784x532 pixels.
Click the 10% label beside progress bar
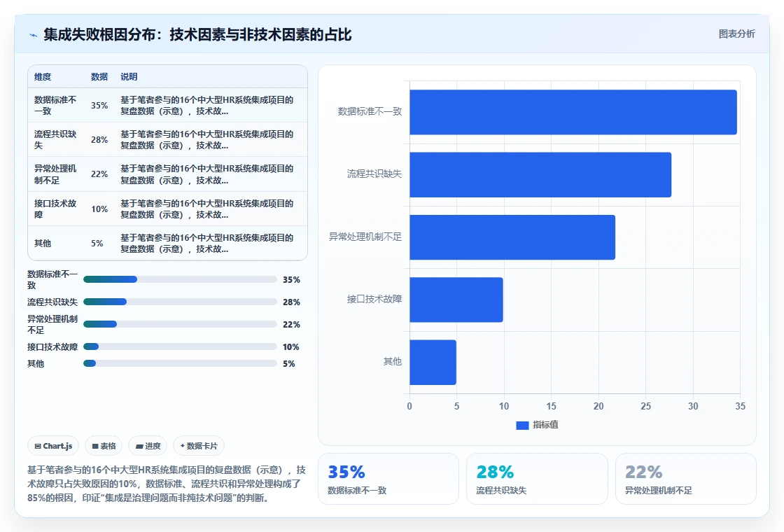291,347
